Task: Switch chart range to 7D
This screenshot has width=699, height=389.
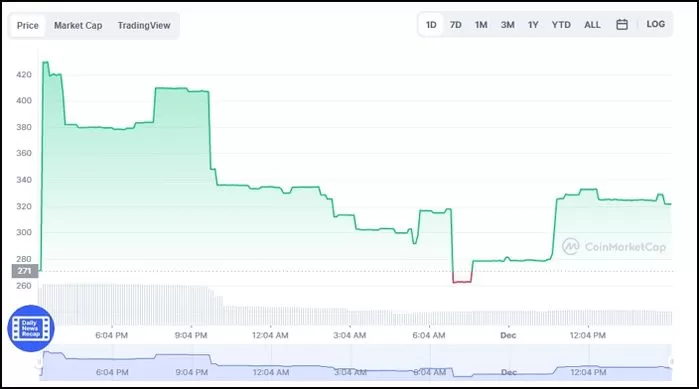Action: point(456,25)
